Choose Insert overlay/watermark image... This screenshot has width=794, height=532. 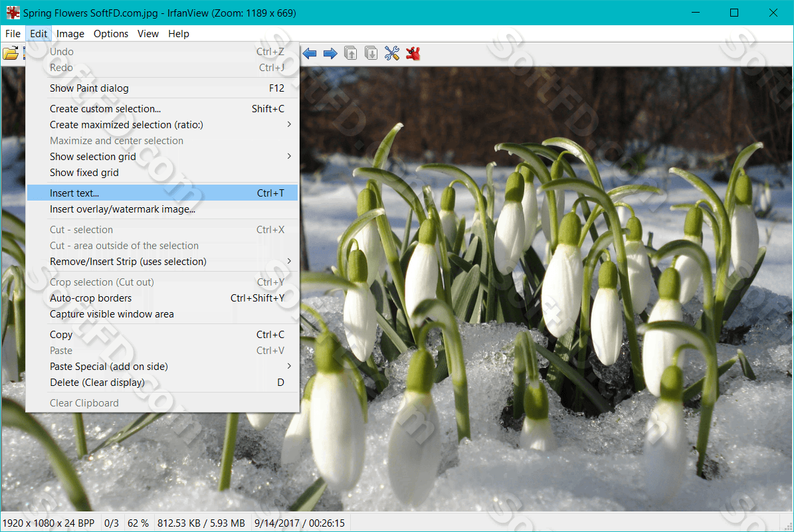coord(163,209)
